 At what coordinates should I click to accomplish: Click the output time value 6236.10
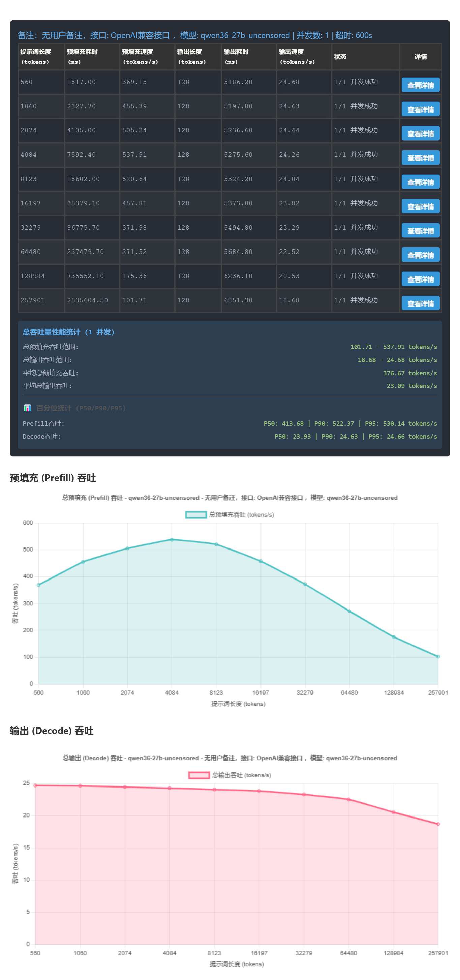point(238,276)
